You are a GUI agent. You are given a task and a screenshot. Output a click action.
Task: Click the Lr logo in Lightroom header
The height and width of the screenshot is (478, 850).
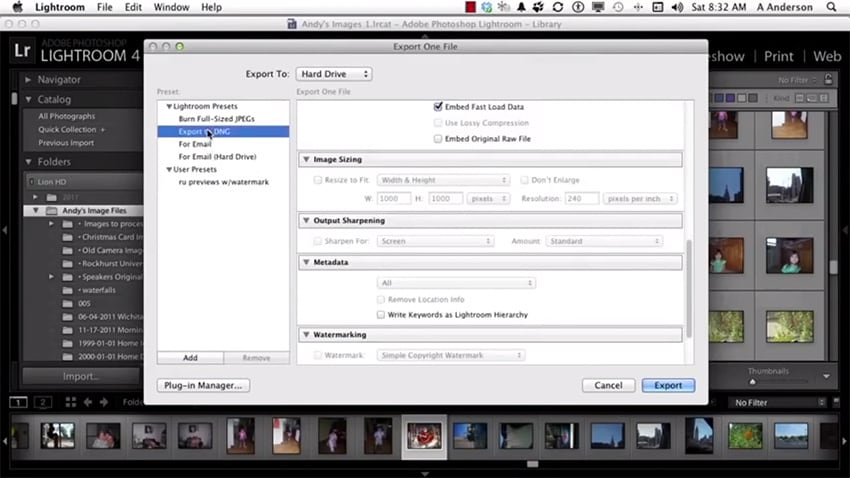(22, 50)
